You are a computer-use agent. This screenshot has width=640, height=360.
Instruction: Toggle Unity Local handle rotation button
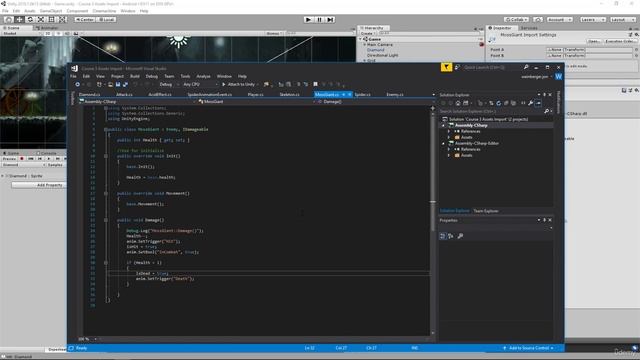click(x=106, y=20)
